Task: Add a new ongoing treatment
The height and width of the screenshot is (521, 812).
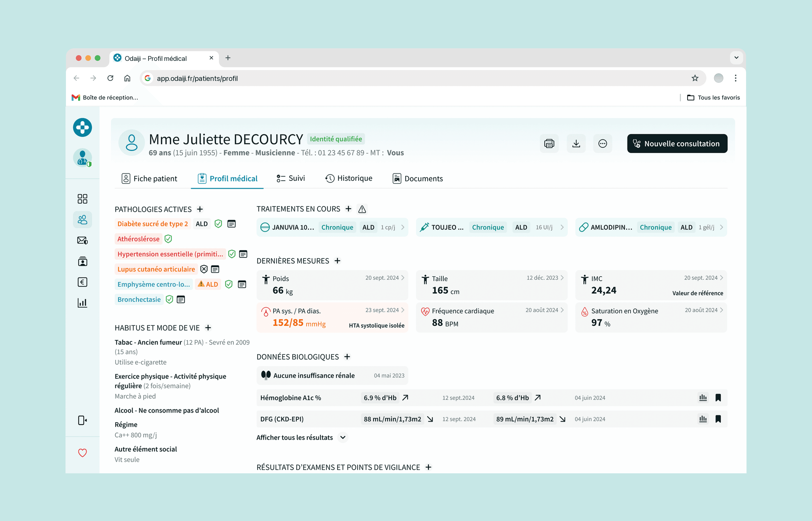Action: point(348,209)
